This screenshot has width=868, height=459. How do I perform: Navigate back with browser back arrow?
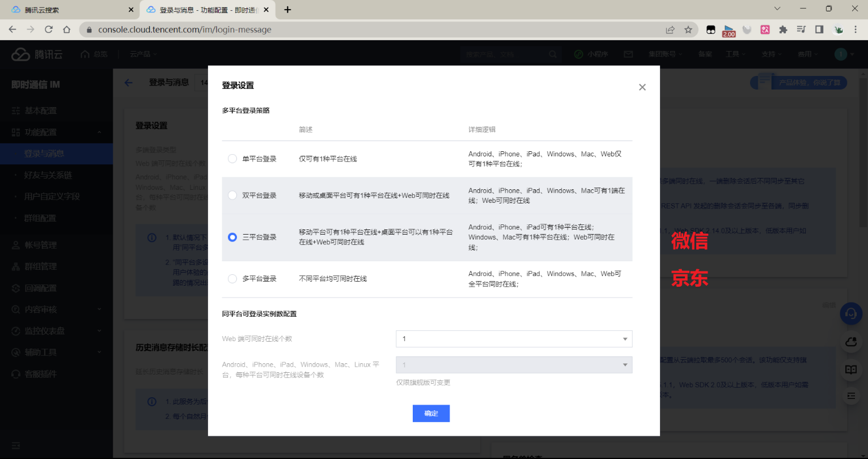pyautogui.click(x=12, y=29)
